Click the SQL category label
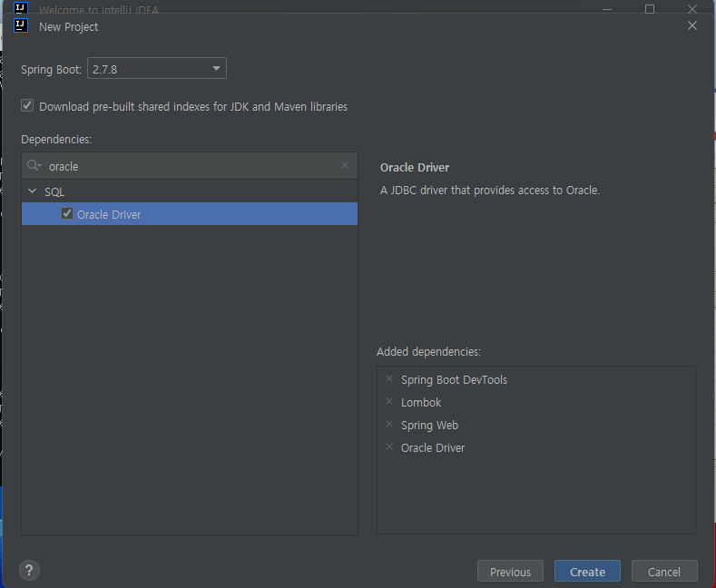This screenshot has height=588, width=716. point(54,191)
